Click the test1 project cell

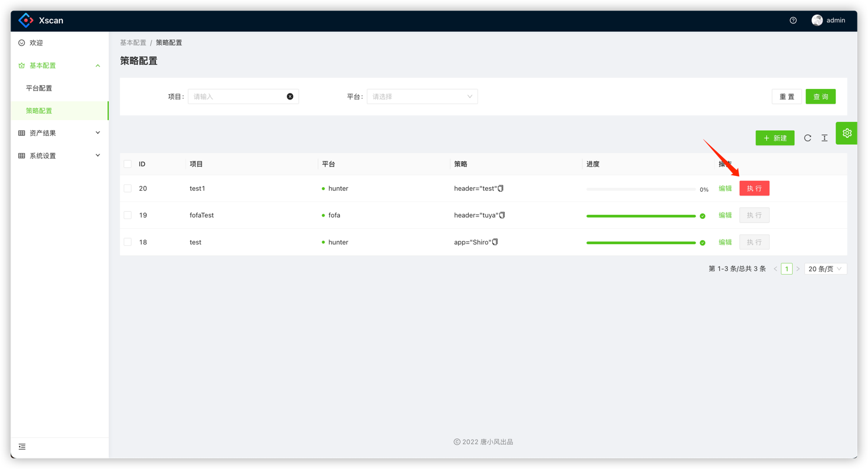click(x=197, y=188)
